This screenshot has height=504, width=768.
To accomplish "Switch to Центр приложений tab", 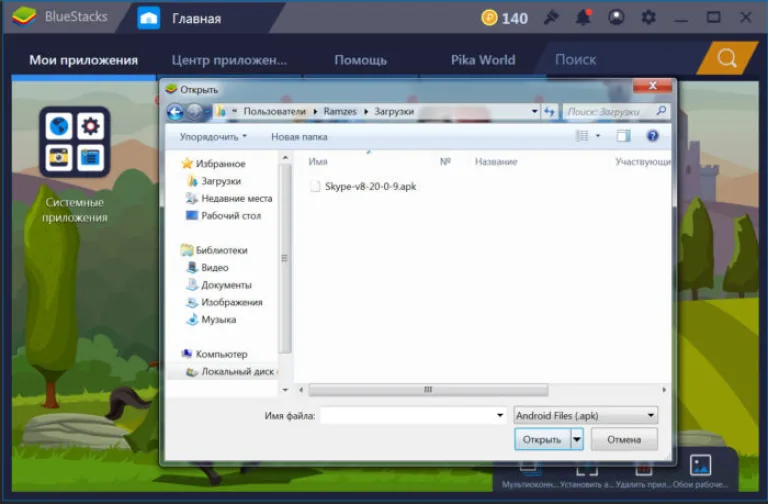I will pyautogui.click(x=229, y=60).
